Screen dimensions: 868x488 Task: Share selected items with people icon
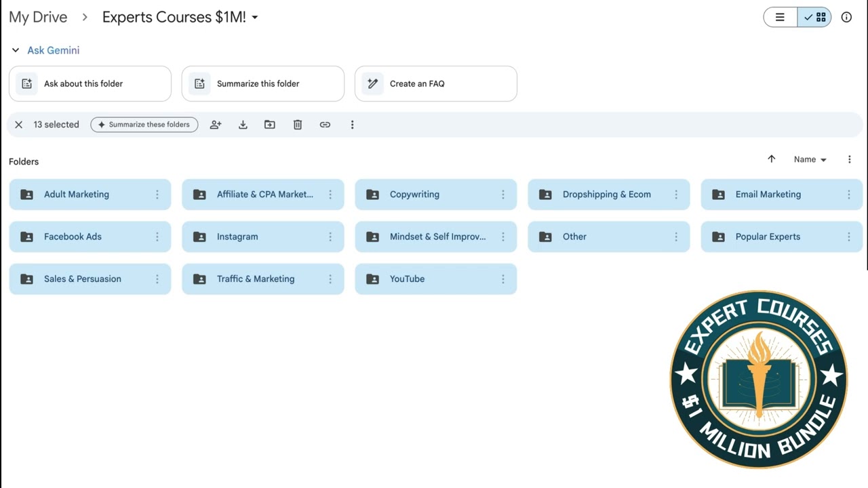tap(216, 125)
